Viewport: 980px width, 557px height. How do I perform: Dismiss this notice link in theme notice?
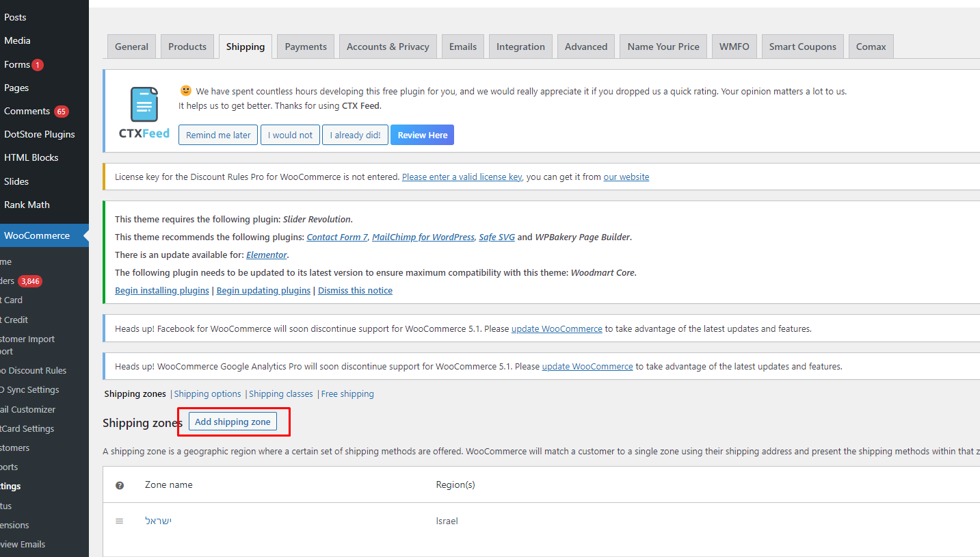click(x=355, y=291)
